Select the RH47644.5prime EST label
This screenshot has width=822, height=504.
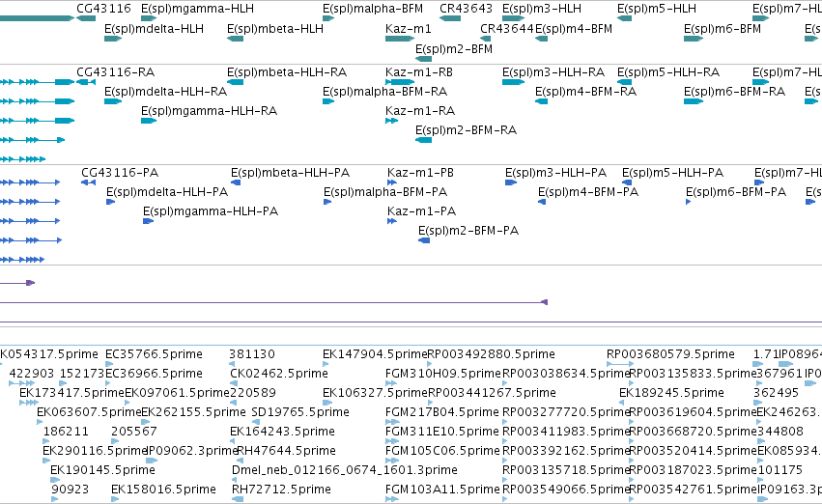point(286,451)
